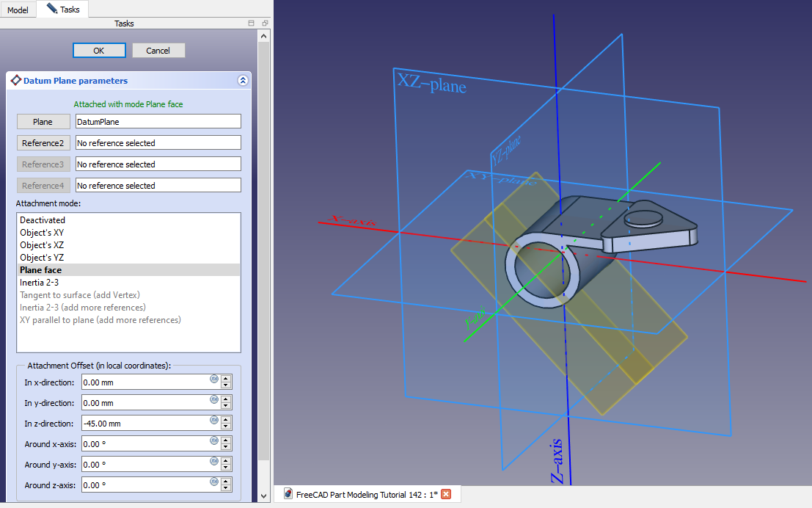Increase the z-direction offset with the up arrow
The image size is (812, 508).
[x=226, y=420]
